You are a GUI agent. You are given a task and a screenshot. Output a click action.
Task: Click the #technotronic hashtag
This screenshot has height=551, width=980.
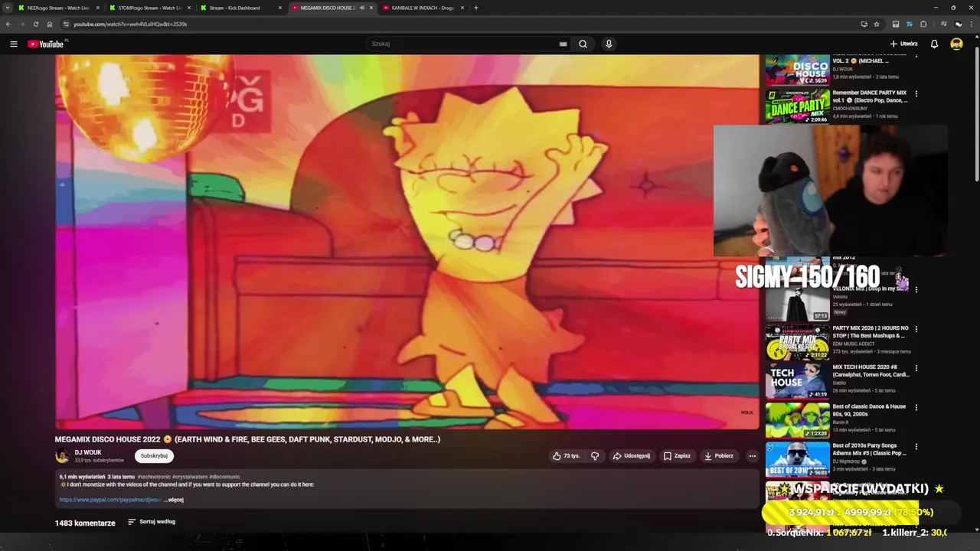154,477
